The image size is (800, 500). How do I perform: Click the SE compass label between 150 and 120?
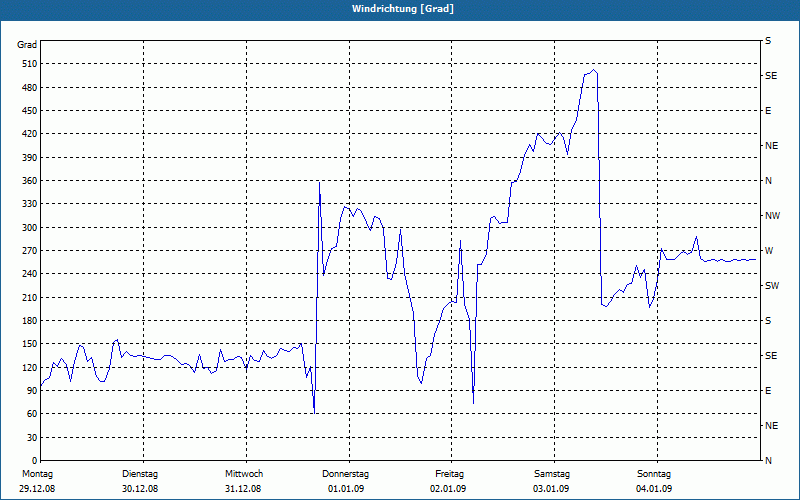[x=771, y=356]
